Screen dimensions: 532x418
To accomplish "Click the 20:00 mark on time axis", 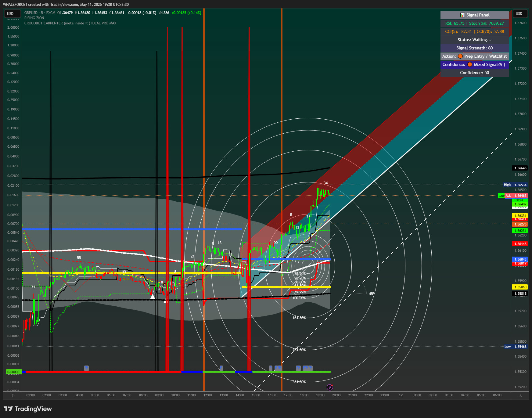I will pyautogui.click(x=336, y=395).
